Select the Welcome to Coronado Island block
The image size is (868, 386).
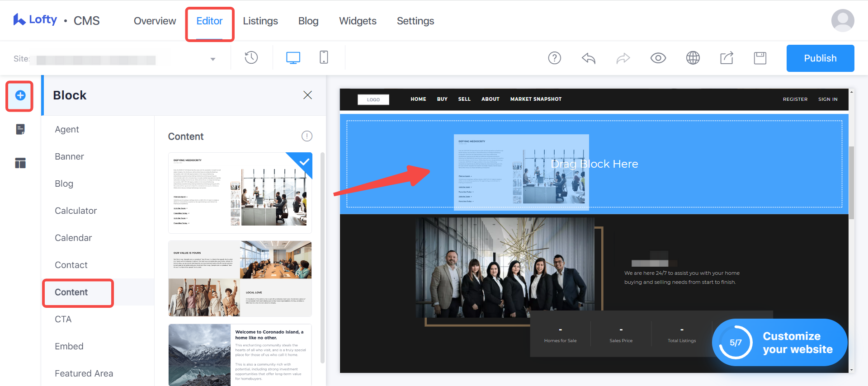click(x=240, y=355)
